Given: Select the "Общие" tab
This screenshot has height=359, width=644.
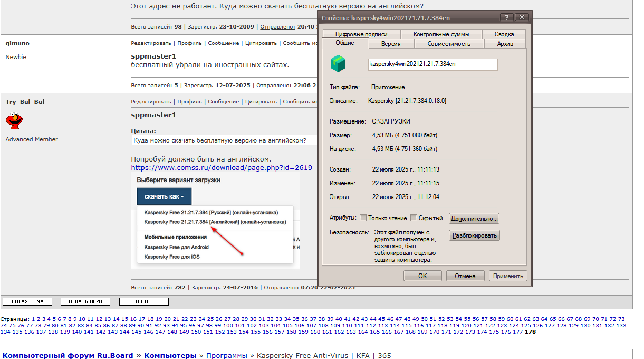Looking at the screenshot, I should (344, 43).
